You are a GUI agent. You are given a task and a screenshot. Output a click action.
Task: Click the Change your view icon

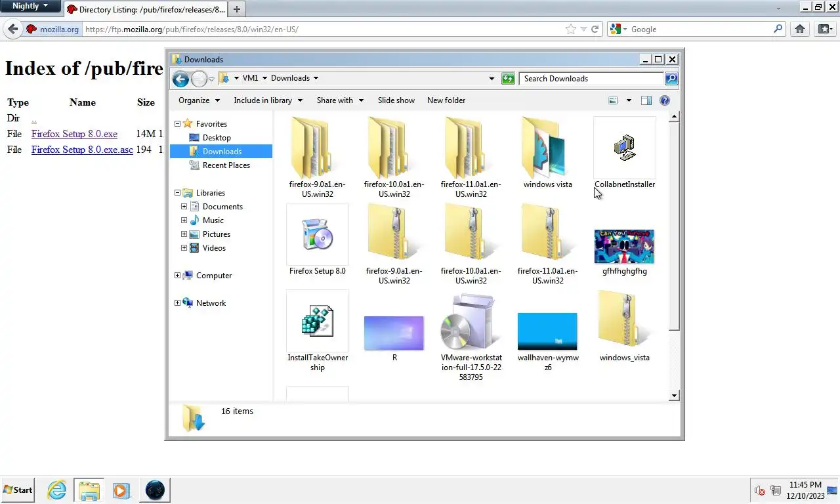pos(613,100)
